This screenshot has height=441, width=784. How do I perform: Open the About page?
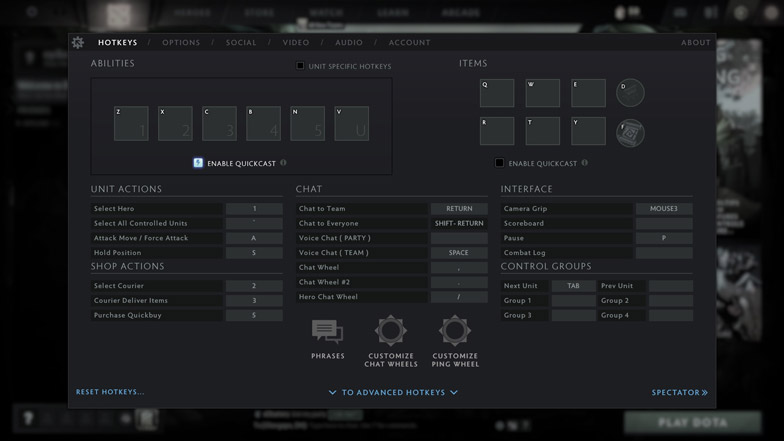click(696, 42)
